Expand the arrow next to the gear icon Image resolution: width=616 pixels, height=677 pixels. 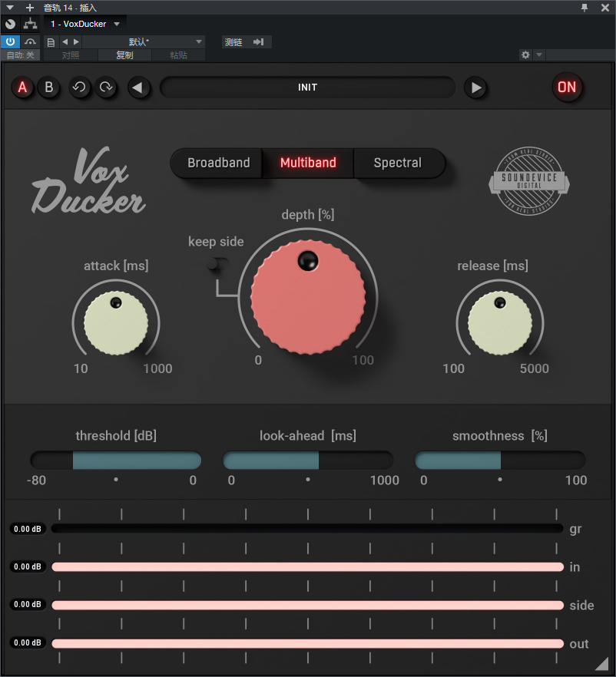(539, 54)
